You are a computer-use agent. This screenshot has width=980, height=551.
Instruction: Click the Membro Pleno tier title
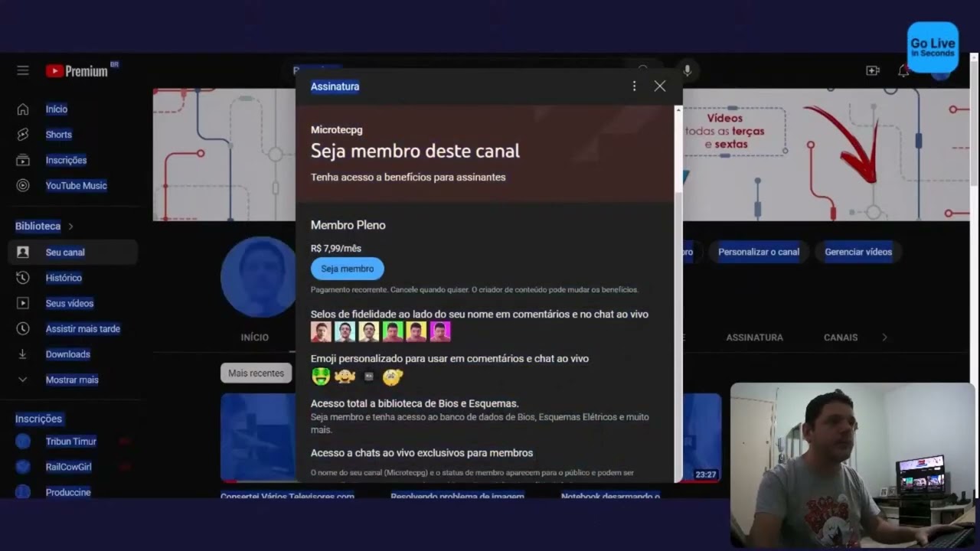[x=348, y=225]
